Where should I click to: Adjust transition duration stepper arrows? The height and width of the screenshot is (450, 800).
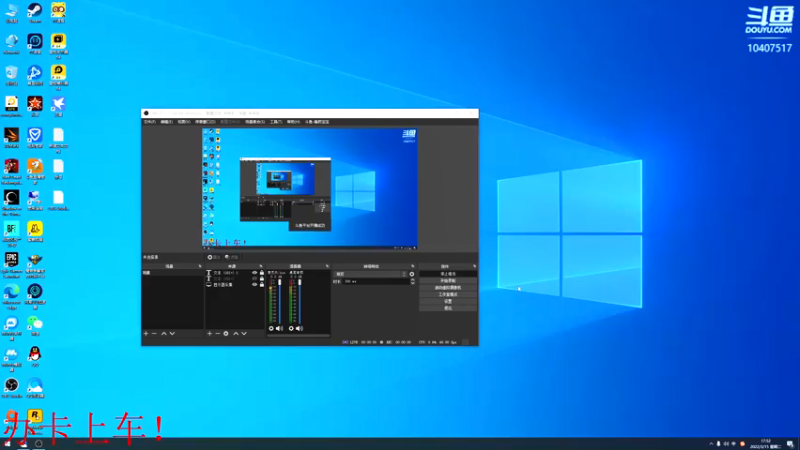(x=413, y=281)
